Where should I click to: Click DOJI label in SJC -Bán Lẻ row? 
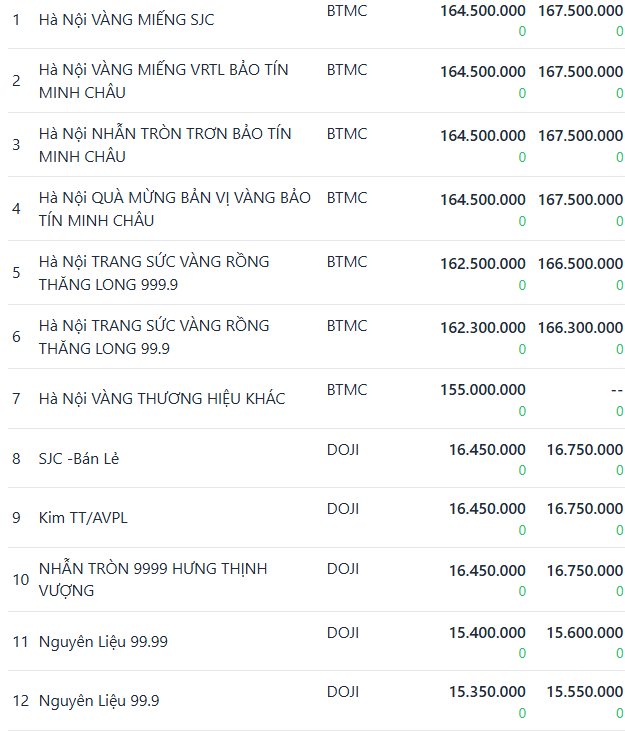tap(343, 450)
